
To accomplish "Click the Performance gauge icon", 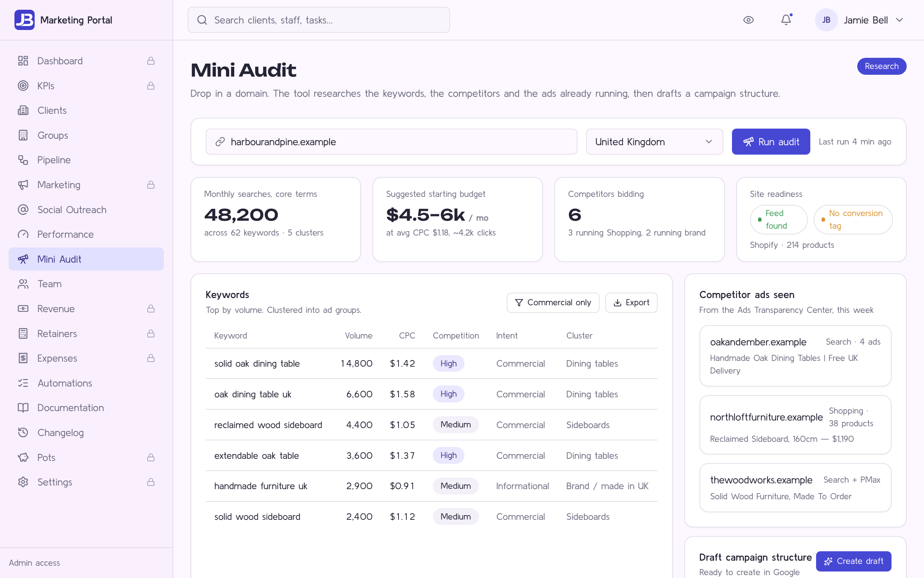I will [23, 234].
